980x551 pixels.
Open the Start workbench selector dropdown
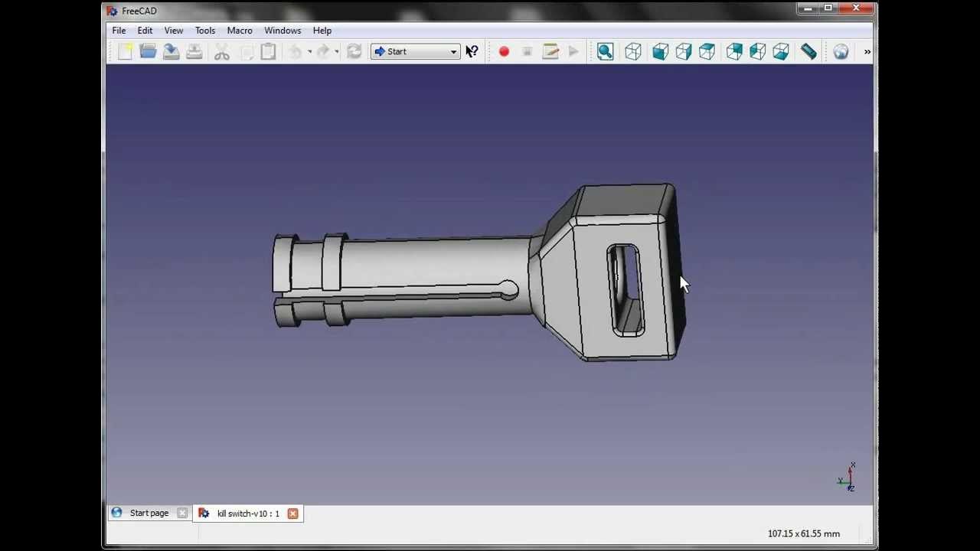pos(415,51)
